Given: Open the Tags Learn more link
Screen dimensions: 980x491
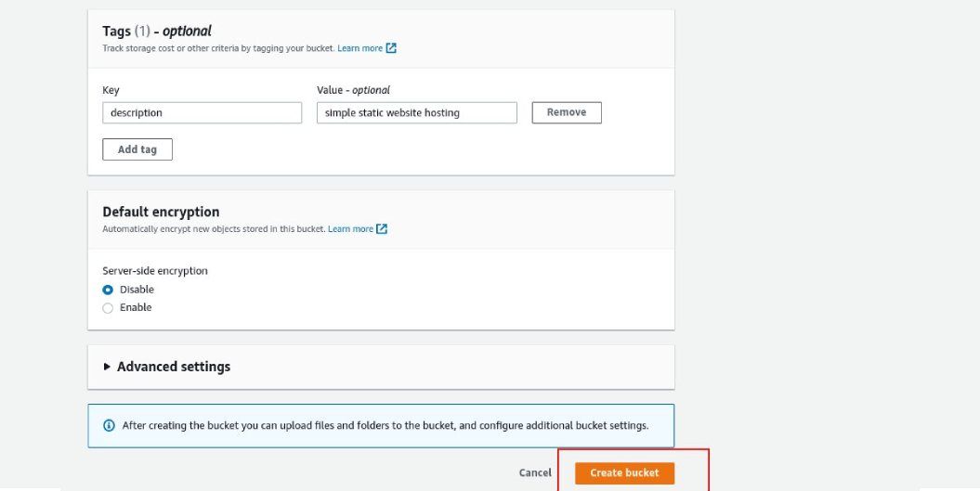Looking at the screenshot, I should (x=359, y=48).
